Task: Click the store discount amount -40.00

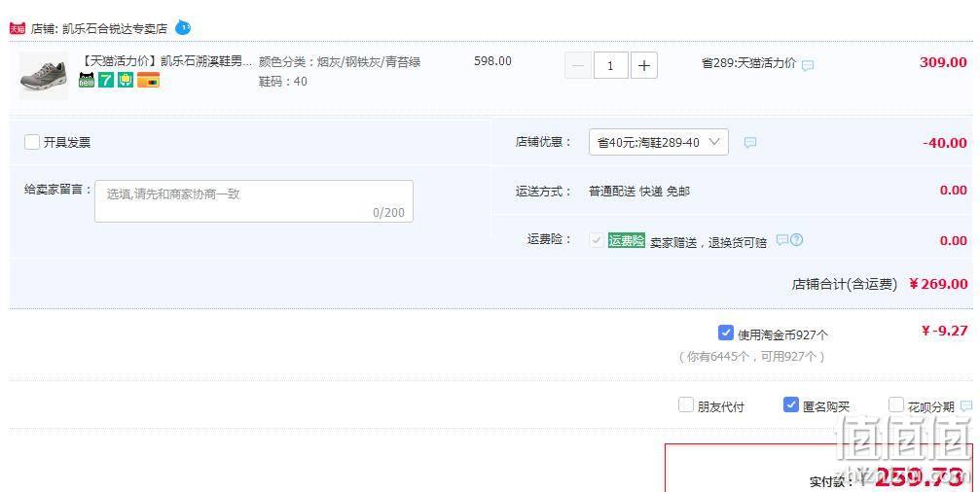Action: [945, 143]
